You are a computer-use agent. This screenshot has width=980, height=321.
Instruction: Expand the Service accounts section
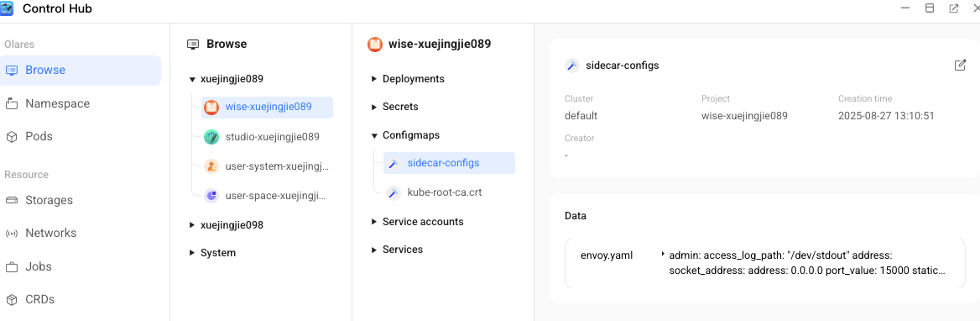pos(373,222)
